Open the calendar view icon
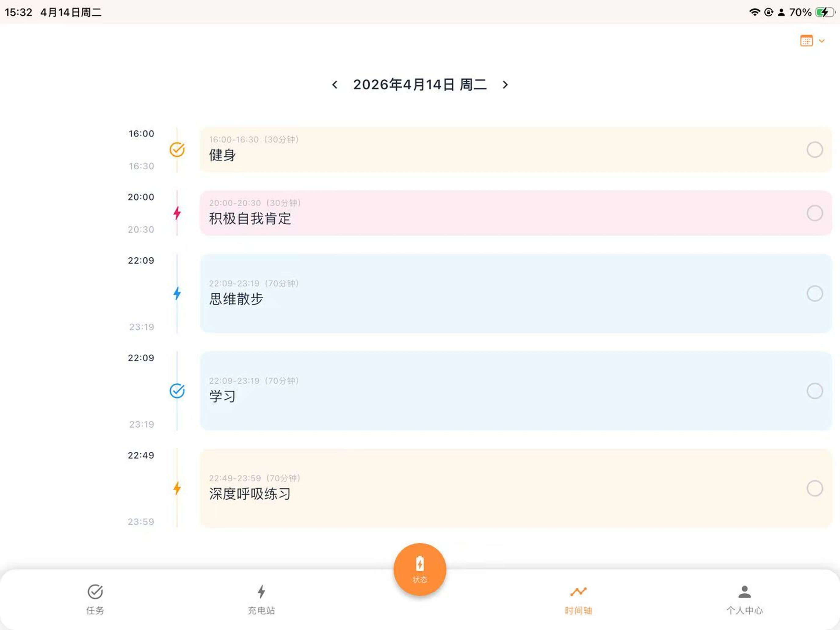840x630 pixels. coord(806,41)
